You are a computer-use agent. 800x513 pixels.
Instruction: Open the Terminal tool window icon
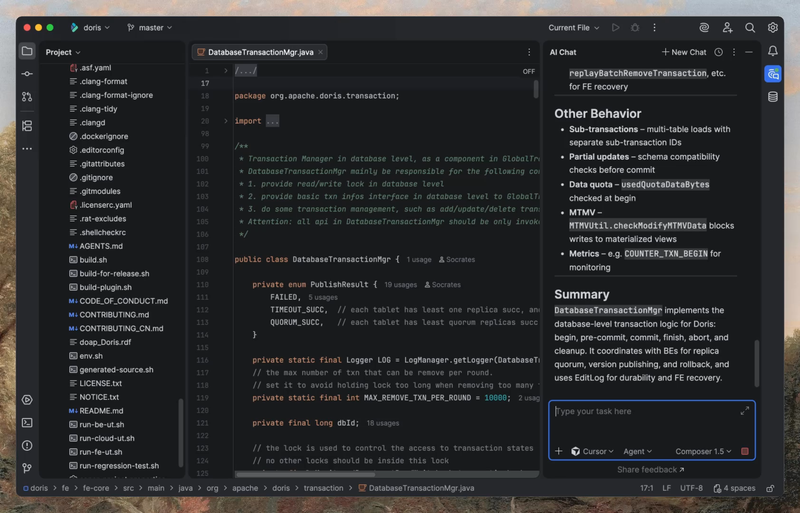coord(27,423)
